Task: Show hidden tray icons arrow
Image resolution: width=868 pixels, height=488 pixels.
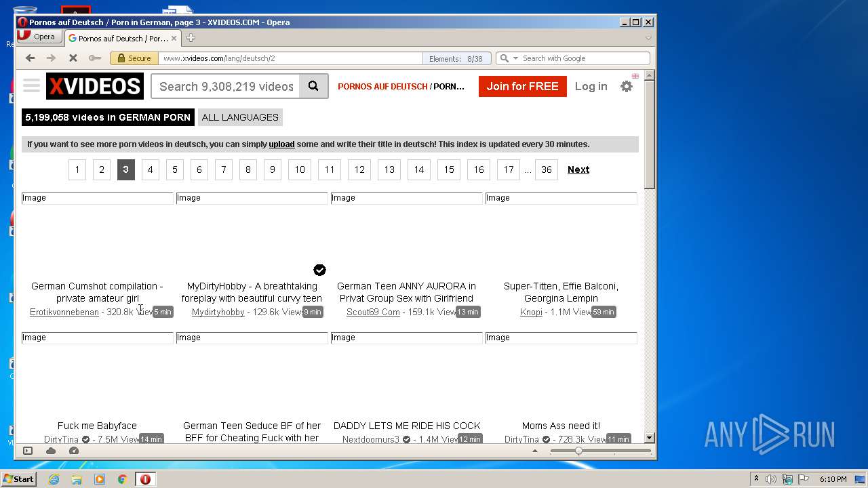Action: pyautogui.click(x=756, y=479)
